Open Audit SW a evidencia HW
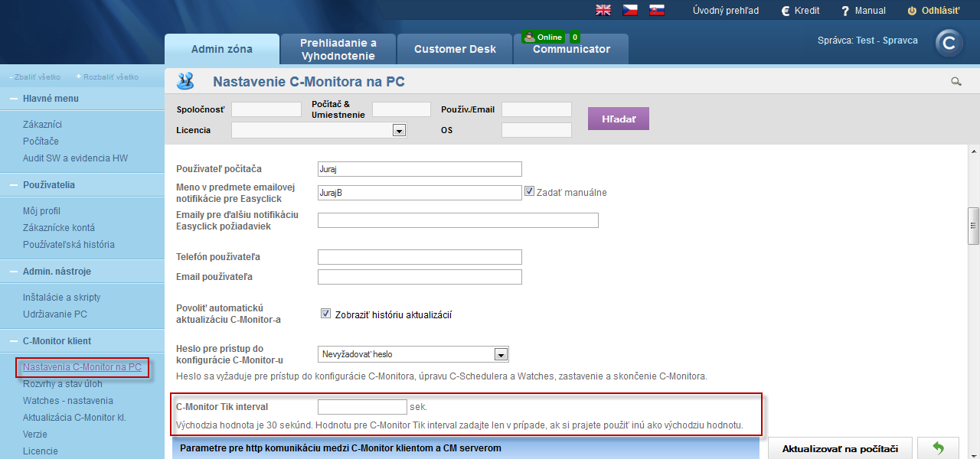 pos(76,158)
